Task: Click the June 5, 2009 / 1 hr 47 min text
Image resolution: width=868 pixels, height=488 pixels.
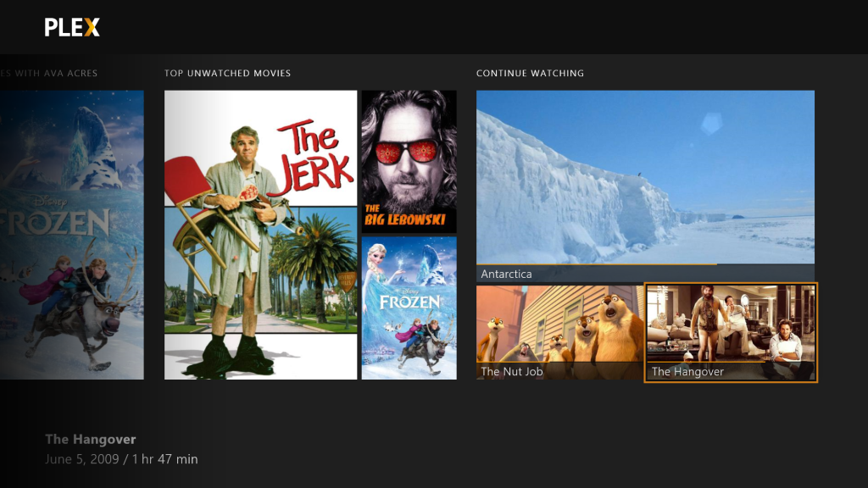Action: [121, 459]
